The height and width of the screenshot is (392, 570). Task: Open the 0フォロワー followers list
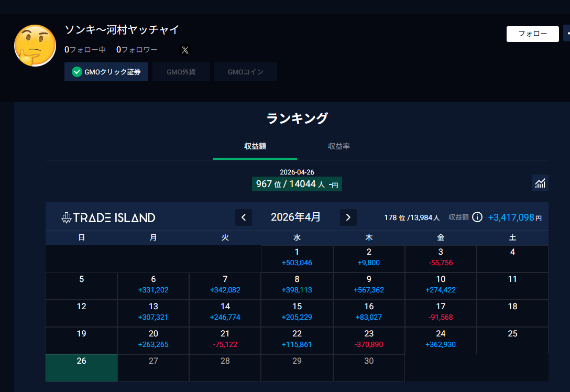[137, 50]
